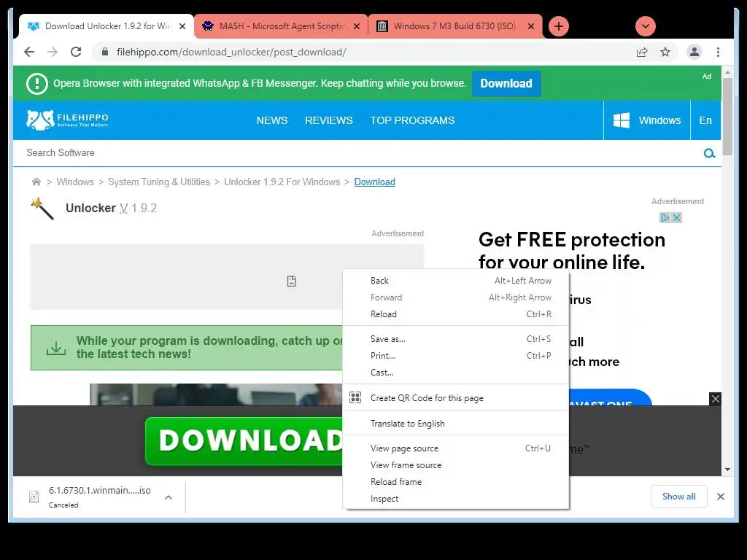Select Inspect in context menu
Viewport: 747px width, 560px height.
(456, 498)
